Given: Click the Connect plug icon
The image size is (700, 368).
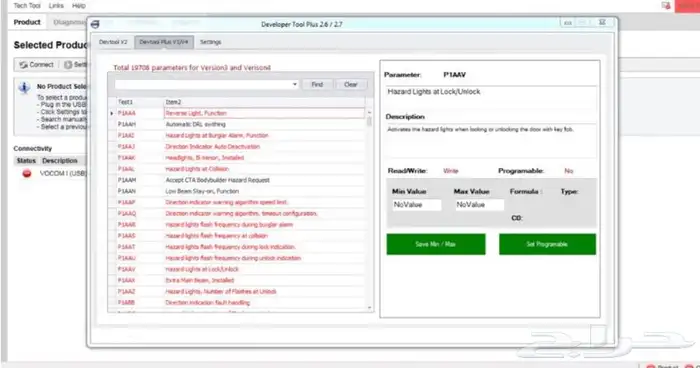Looking at the screenshot, I should point(23,65).
